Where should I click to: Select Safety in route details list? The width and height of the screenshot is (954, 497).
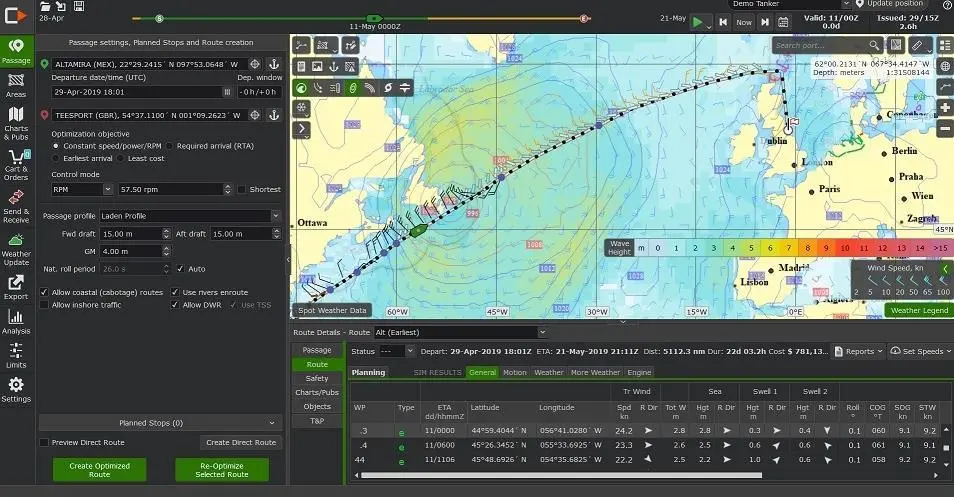317,378
